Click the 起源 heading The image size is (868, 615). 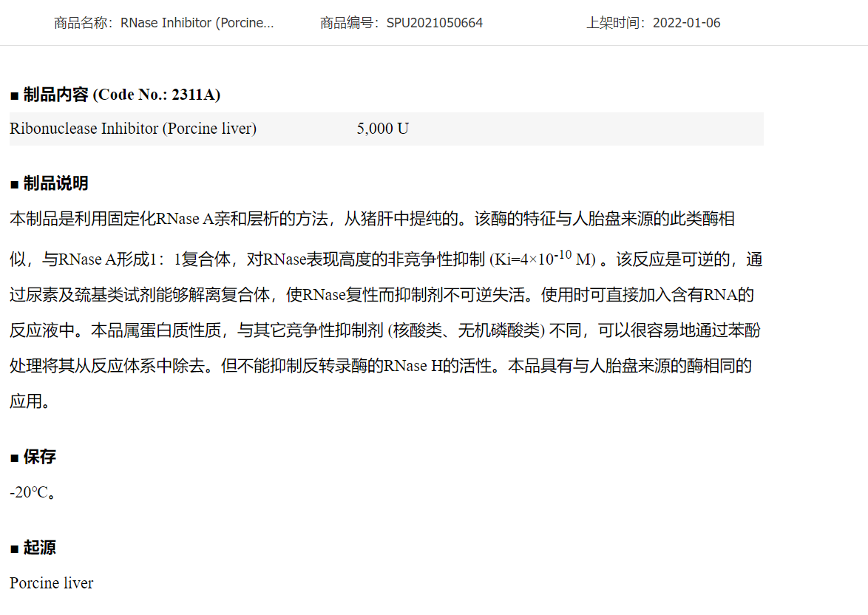[40, 548]
